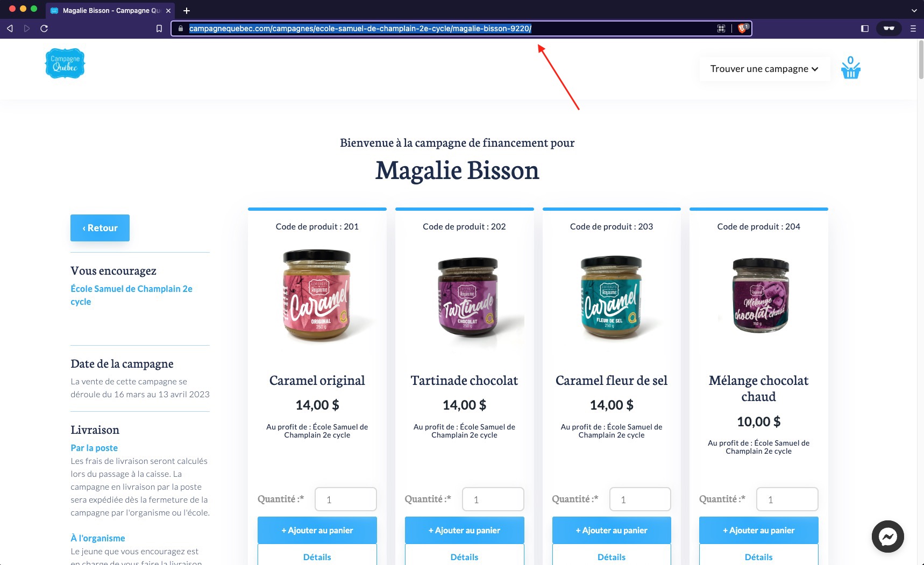Click the Mélange chocolat chaud jar image

point(759,295)
